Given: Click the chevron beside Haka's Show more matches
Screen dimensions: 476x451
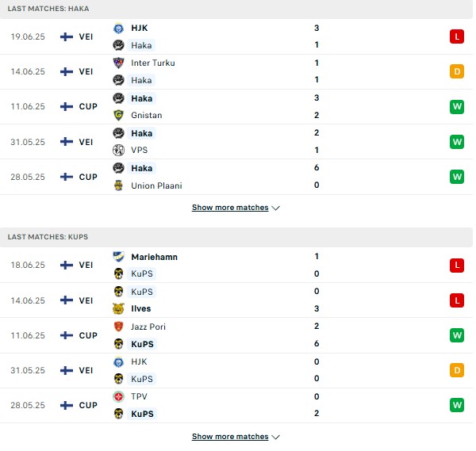Looking at the screenshot, I should [275, 208].
